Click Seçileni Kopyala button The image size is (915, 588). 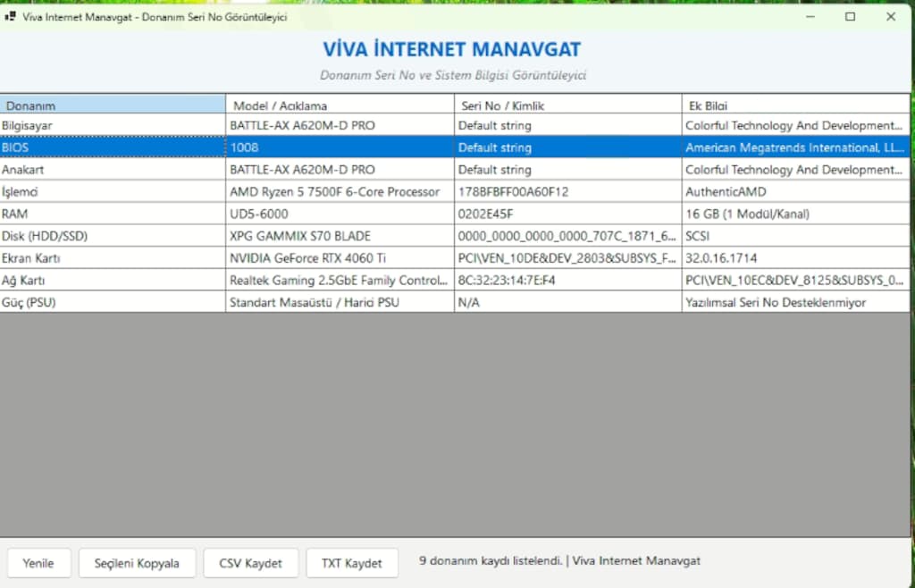coord(137,563)
